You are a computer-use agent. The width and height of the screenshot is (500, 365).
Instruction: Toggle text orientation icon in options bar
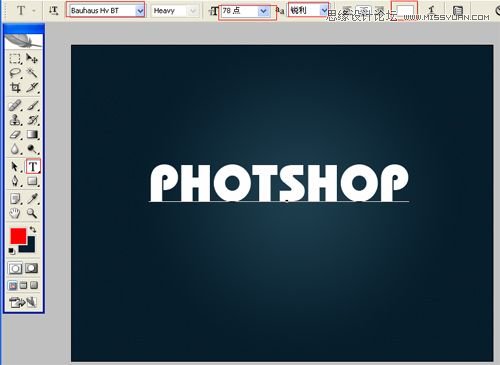[53, 11]
